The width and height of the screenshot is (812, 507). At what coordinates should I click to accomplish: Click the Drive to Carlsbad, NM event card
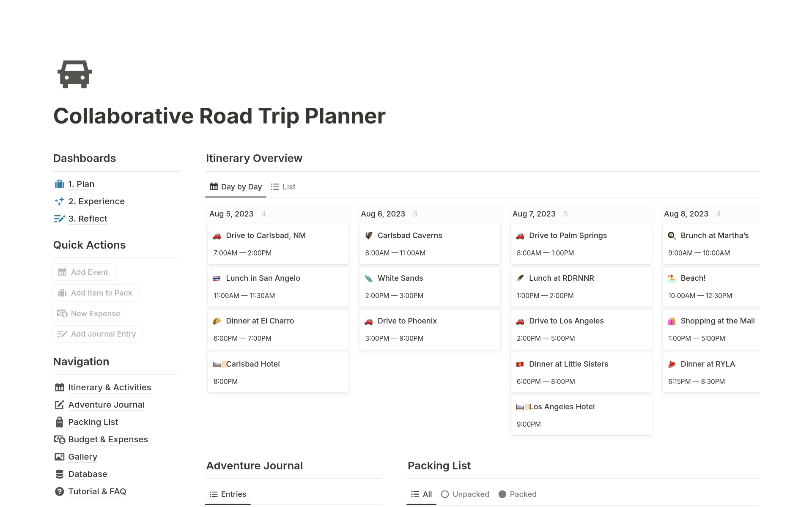point(278,244)
